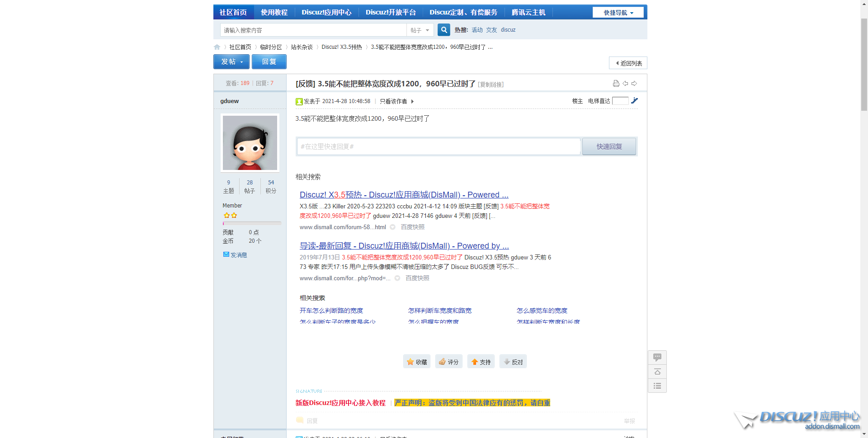This screenshot has width=868, height=438.
Task: Click the Member user group label
Action: point(232,206)
